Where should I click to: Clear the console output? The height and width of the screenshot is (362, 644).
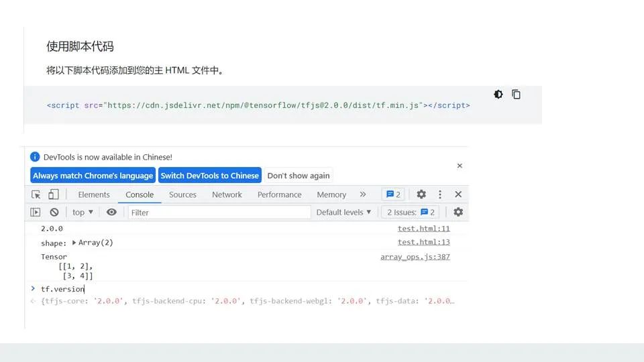point(54,213)
